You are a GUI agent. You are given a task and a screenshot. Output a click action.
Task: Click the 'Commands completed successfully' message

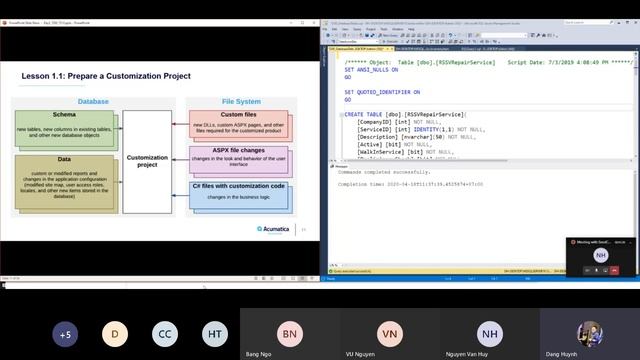click(384, 172)
